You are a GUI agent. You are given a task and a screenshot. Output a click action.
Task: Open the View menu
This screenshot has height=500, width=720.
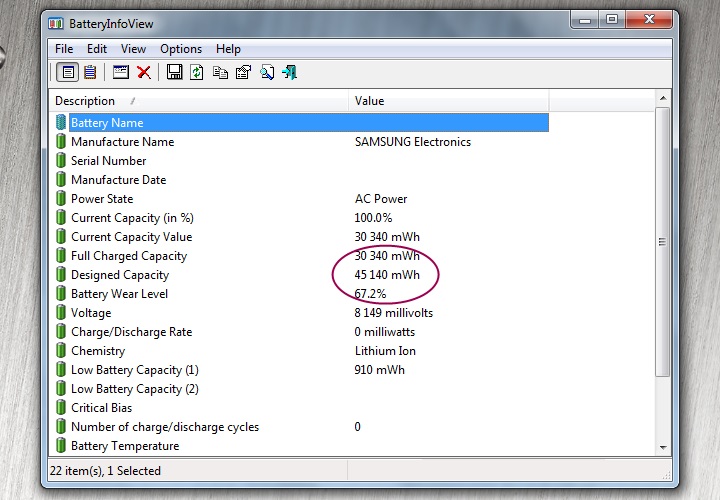point(133,49)
